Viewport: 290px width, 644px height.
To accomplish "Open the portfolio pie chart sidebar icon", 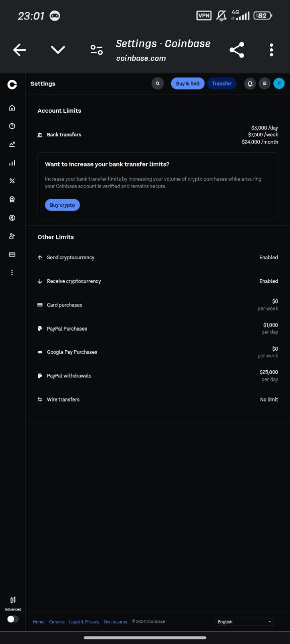I will [12, 126].
